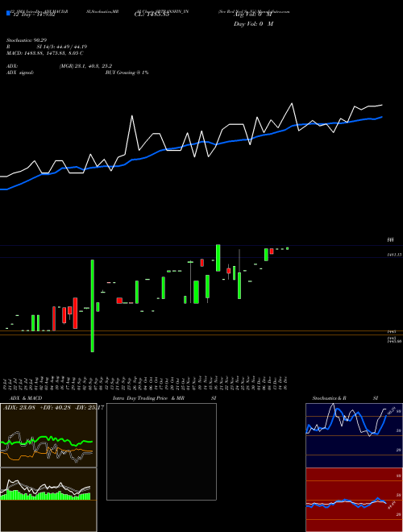Open the ADX indicator mini chart with the green line
This screenshot has width=403, height=532.
[48, 435]
